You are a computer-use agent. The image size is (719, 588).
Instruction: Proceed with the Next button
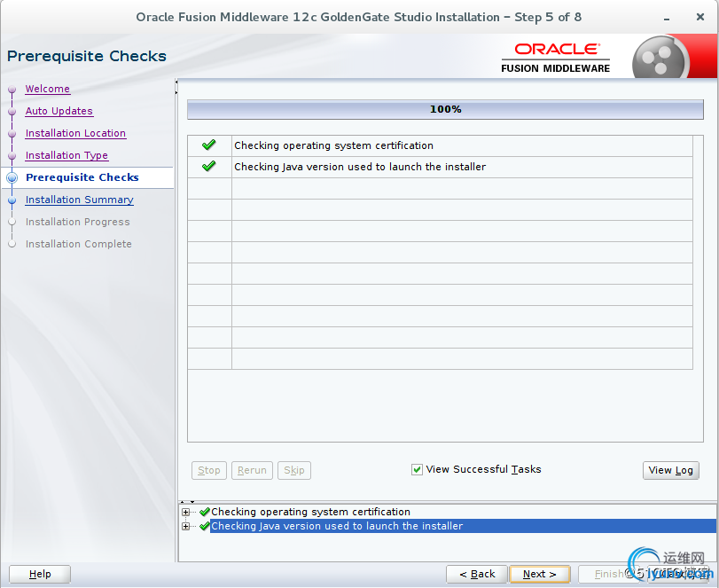tap(540, 574)
